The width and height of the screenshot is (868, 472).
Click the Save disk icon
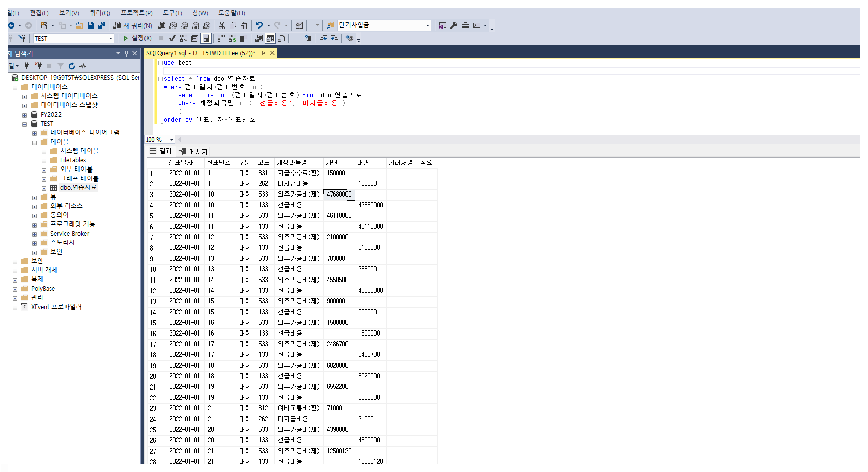91,25
